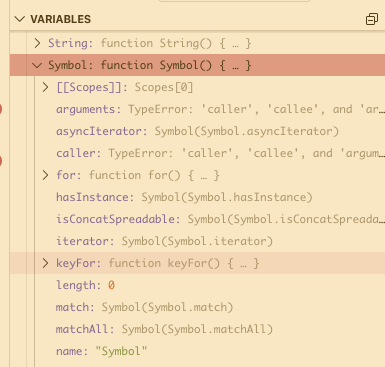Select the VARIABLES panel header label
Viewport: 385px width, 367px height.
60,19
